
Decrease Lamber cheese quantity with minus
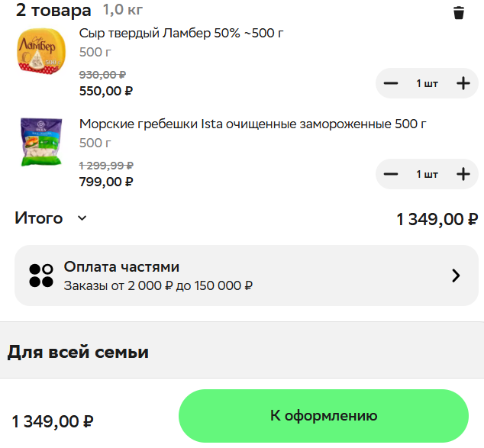(391, 83)
